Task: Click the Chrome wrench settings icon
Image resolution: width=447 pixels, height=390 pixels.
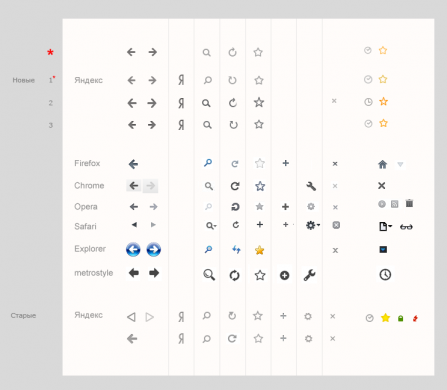Action: [x=311, y=186]
